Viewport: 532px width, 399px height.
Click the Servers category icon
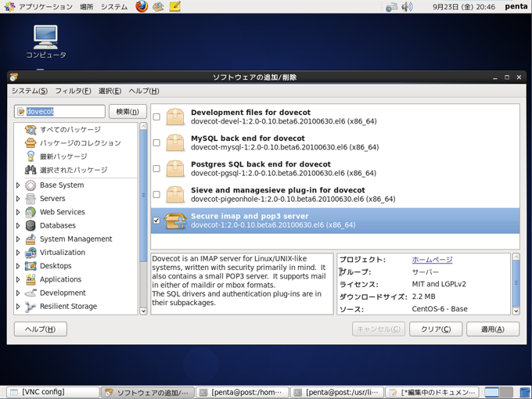tap(31, 199)
